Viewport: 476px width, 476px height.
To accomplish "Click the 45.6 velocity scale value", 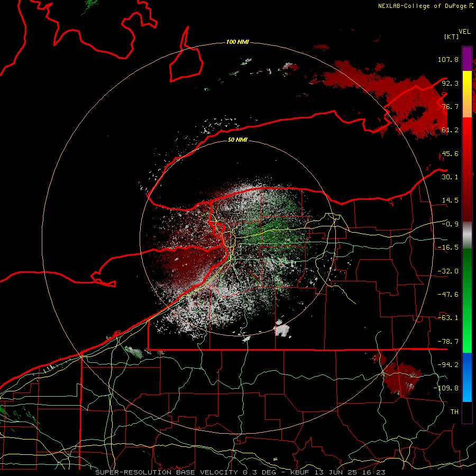I will pyautogui.click(x=450, y=153).
